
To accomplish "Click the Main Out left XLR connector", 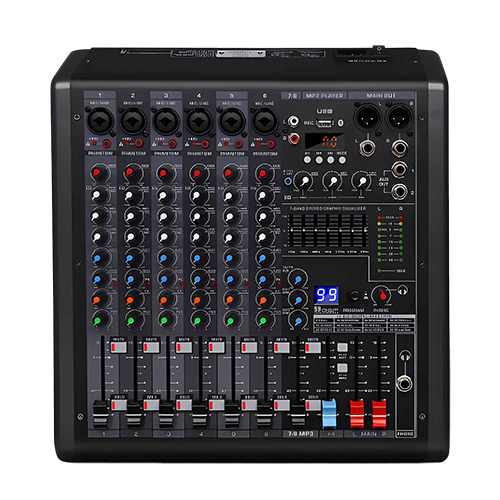I will tap(367, 118).
